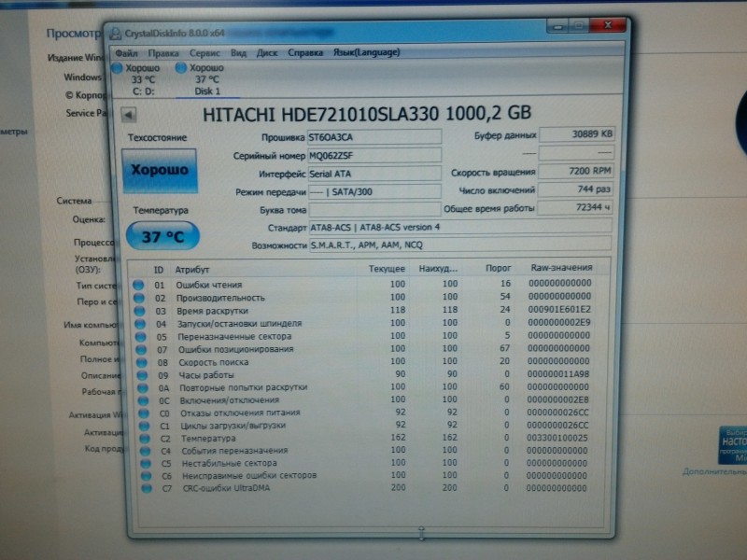Click raw value 000901E601E2
The height and width of the screenshot is (560, 747).
coord(559,310)
